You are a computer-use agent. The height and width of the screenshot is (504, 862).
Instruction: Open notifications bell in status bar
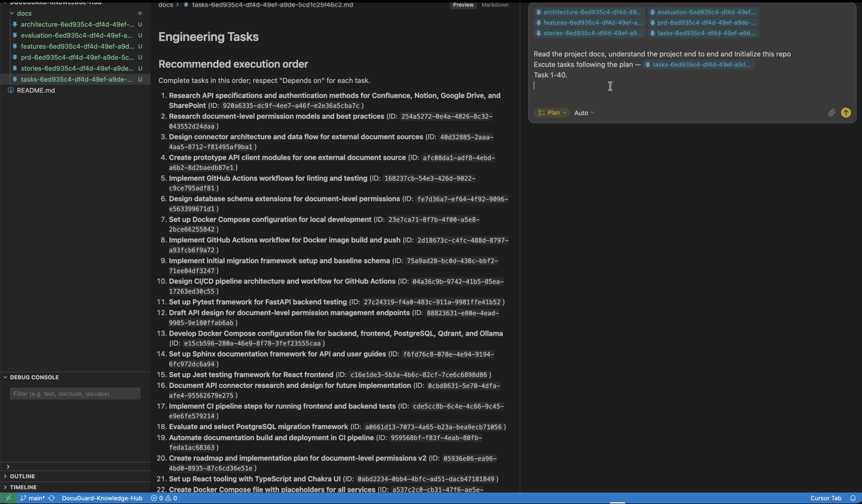pos(853,498)
